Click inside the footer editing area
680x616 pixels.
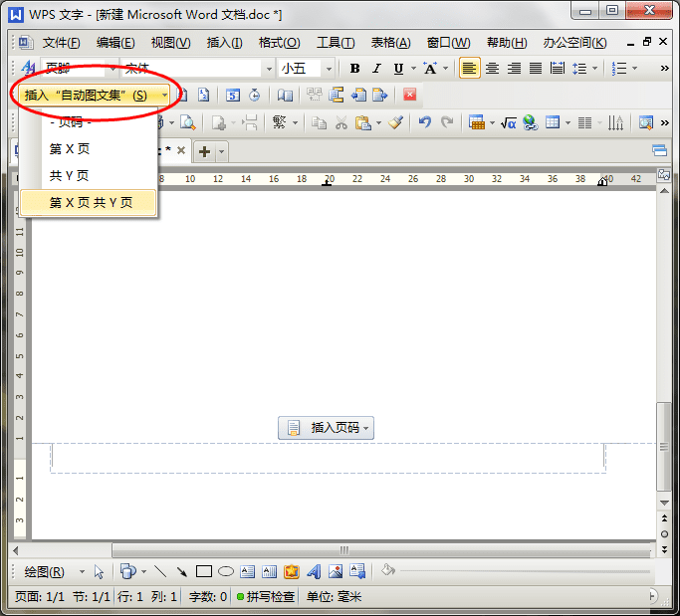pyautogui.click(x=328, y=458)
